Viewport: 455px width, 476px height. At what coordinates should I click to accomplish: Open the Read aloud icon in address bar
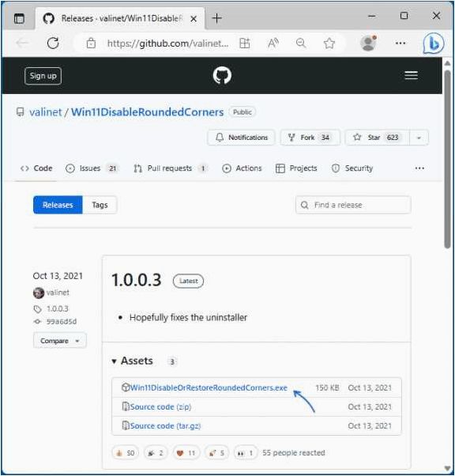pyautogui.click(x=273, y=43)
